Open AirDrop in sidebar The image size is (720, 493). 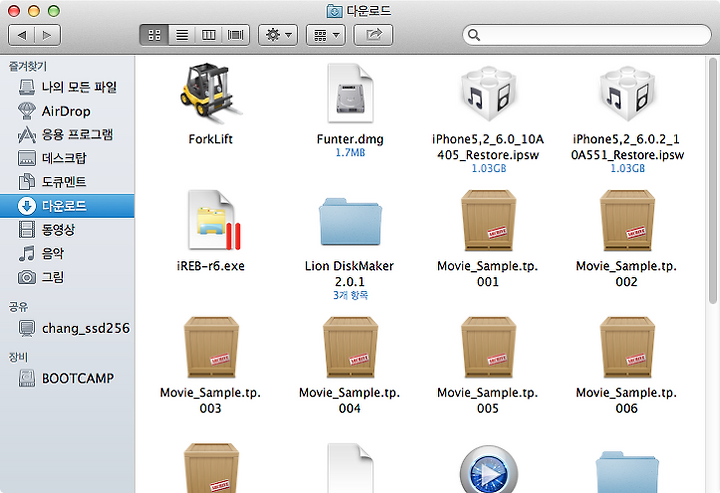point(67,111)
